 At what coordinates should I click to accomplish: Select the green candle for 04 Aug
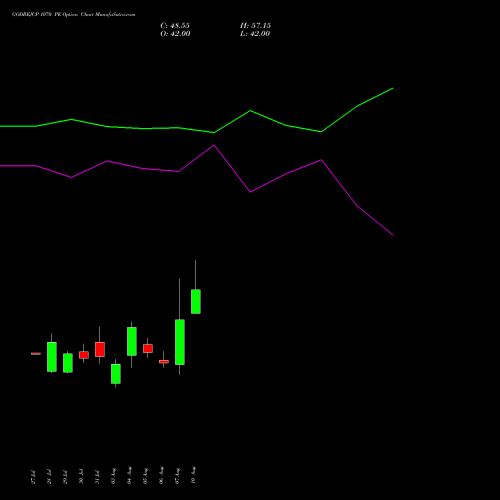[132, 341]
